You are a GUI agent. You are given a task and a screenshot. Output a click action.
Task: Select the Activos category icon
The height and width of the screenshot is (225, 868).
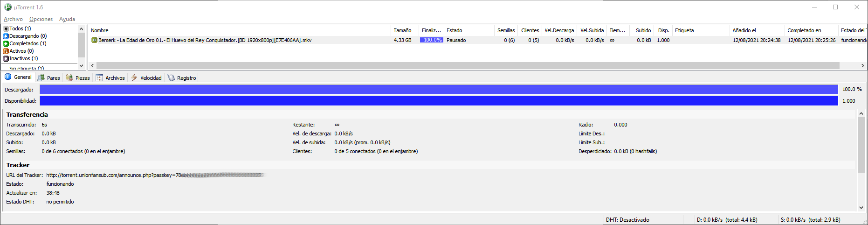(6, 51)
